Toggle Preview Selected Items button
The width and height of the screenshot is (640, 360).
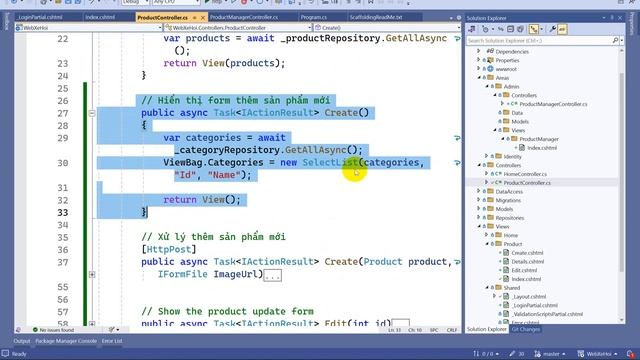562,29
